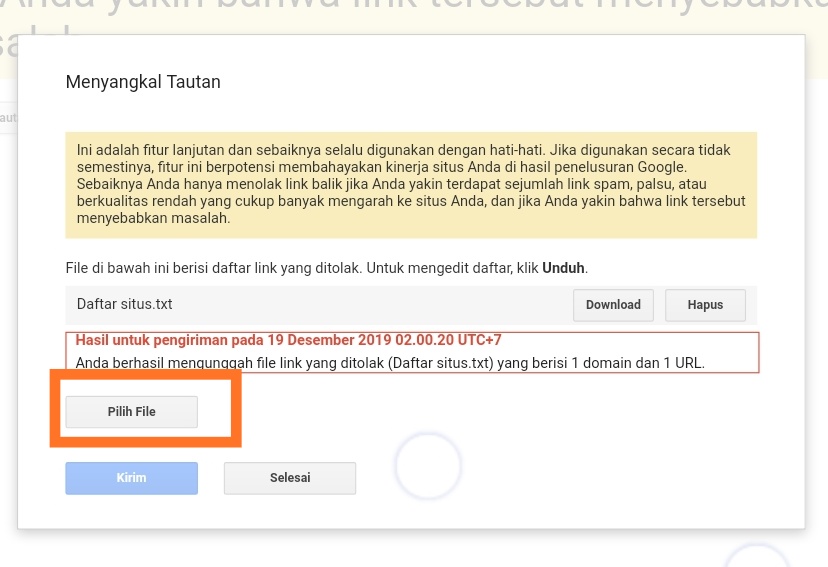Click the Menyangkal Tautan dialog title
This screenshot has height=567, width=828.
pos(143,82)
